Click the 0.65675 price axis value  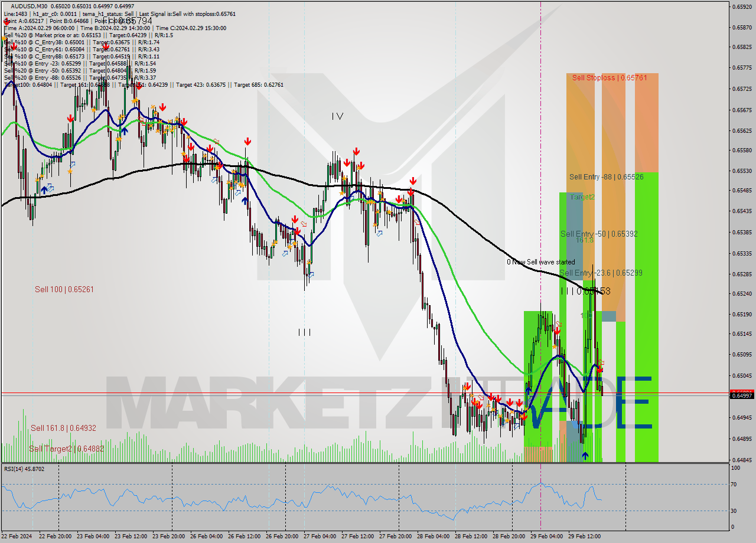click(741, 110)
